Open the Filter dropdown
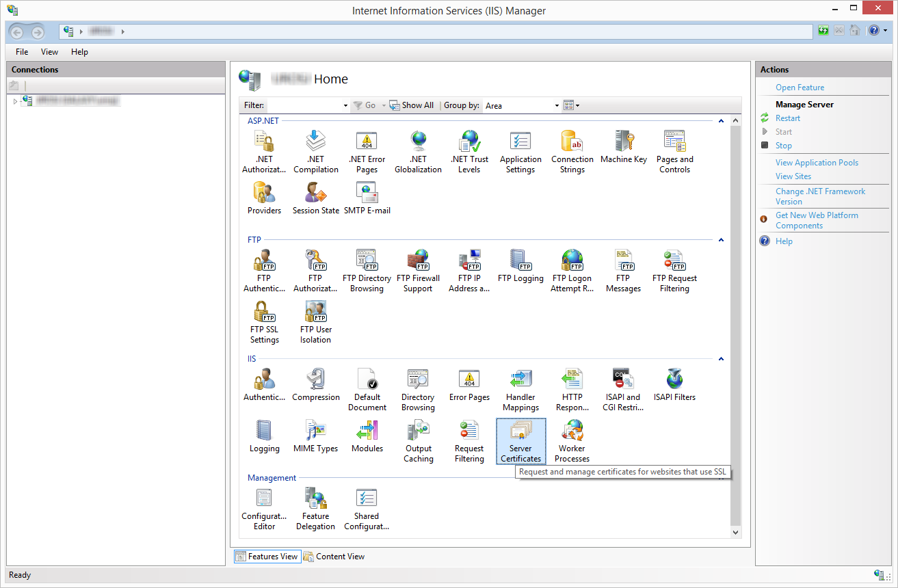 click(345, 105)
